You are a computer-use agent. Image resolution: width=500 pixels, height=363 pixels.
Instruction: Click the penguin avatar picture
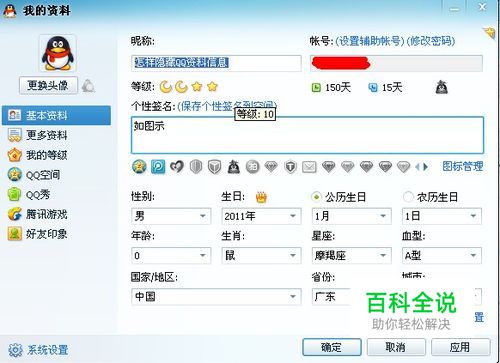(x=58, y=53)
